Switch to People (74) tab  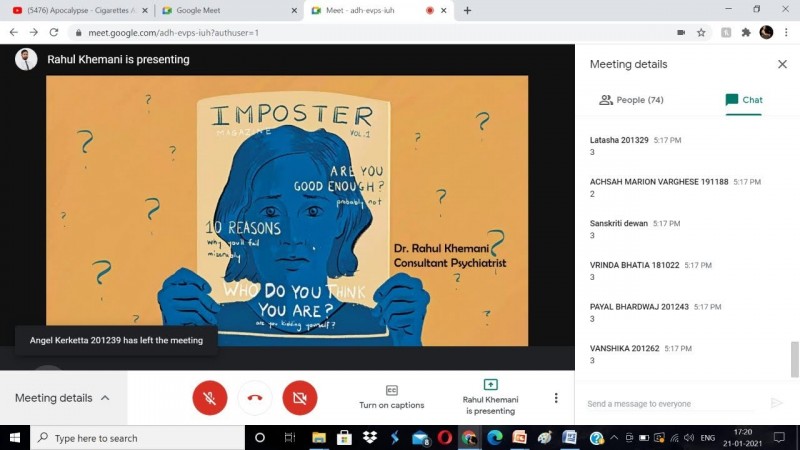pyautogui.click(x=632, y=100)
